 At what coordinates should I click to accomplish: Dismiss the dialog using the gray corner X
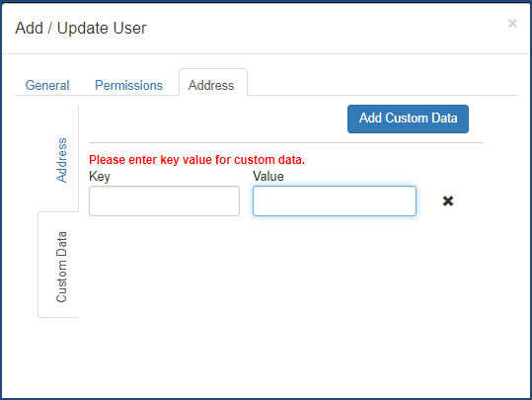tap(512, 24)
